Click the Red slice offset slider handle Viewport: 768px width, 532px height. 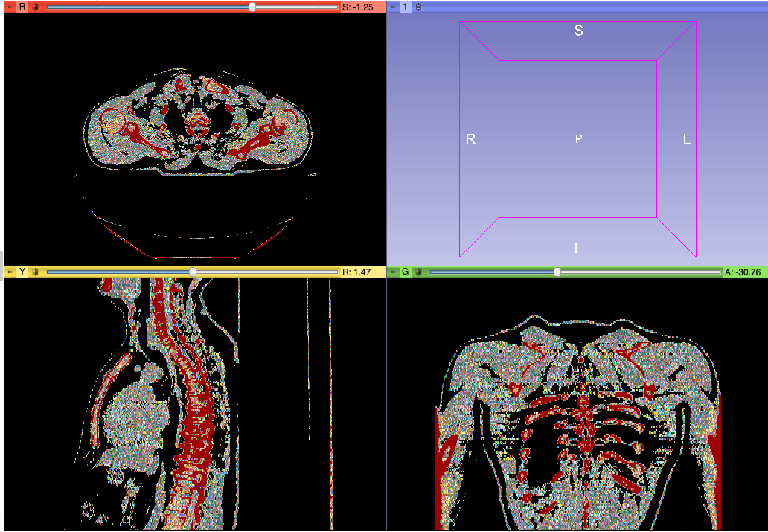252,7
